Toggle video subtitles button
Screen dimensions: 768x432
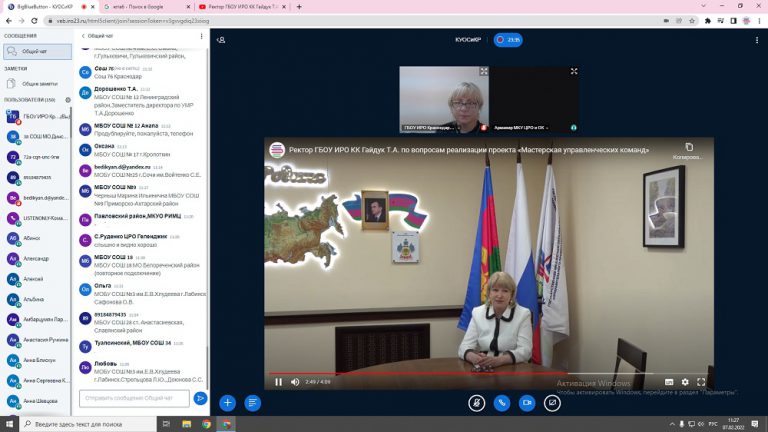(x=669, y=382)
